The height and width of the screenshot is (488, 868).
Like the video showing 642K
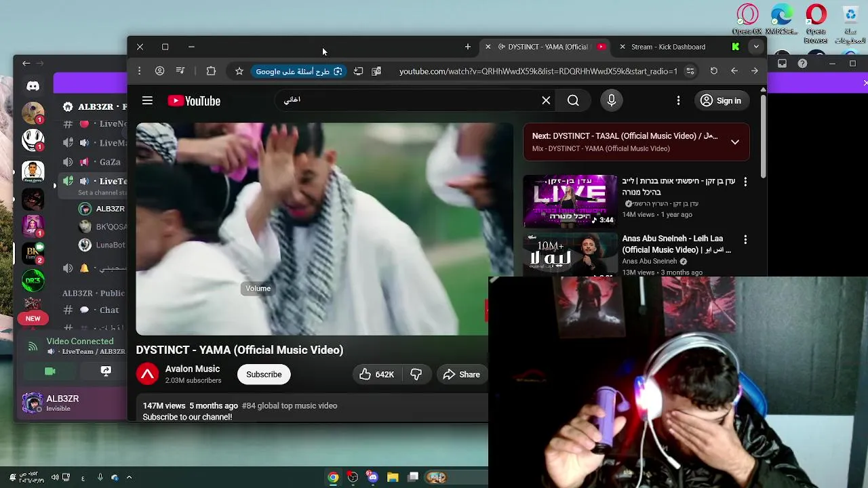tap(376, 374)
